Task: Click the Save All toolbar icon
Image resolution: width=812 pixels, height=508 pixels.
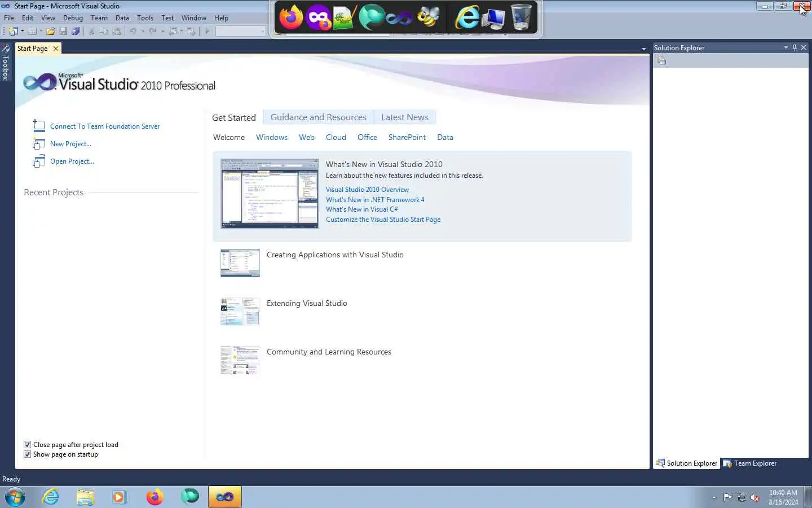Action: tap(76, 32)
